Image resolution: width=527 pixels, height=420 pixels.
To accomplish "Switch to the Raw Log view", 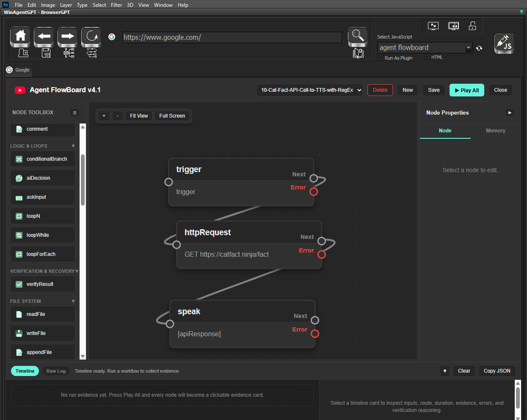I will tap(56, 371).
